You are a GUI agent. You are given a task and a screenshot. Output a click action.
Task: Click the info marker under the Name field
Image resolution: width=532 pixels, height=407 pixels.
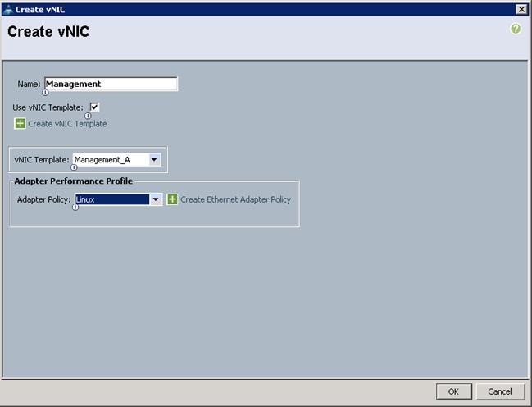(x=45, y=93)
